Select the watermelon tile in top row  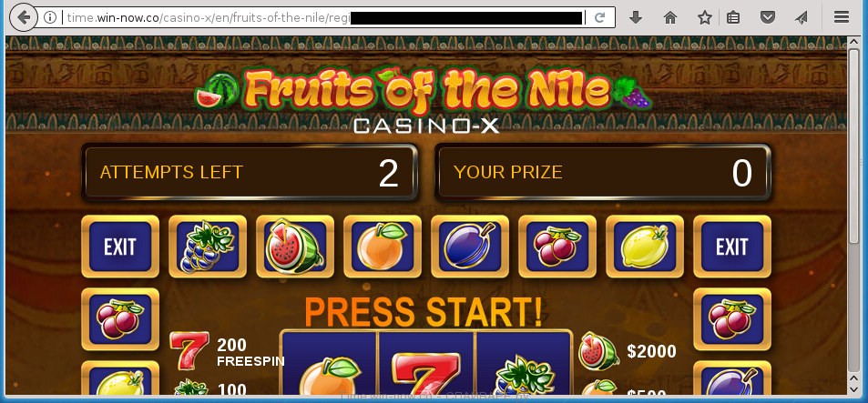click(295, 247)
